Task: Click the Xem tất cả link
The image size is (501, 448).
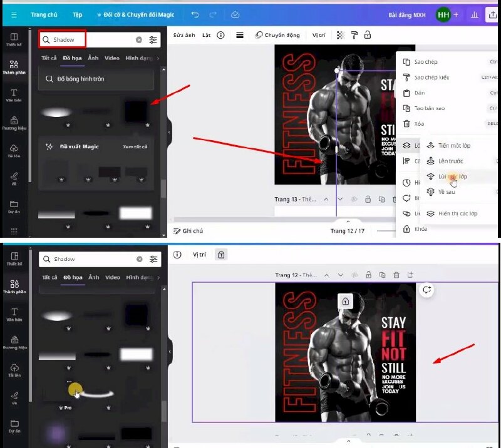Action: click(x=135, y=146)
